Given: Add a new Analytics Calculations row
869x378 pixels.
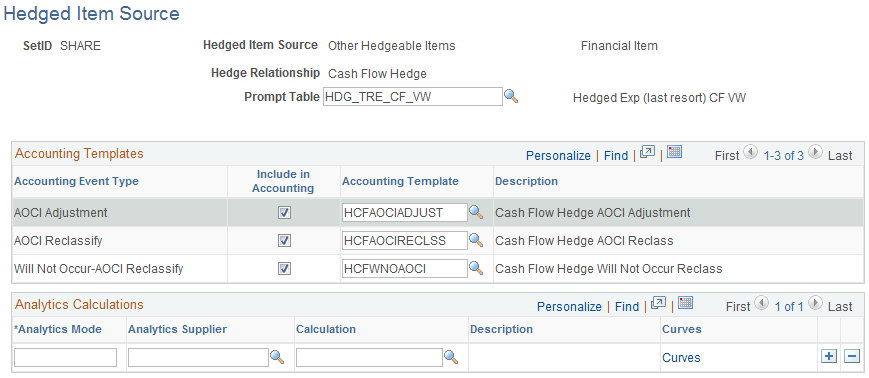Looking at the screenshot, I should pos(829,357).
